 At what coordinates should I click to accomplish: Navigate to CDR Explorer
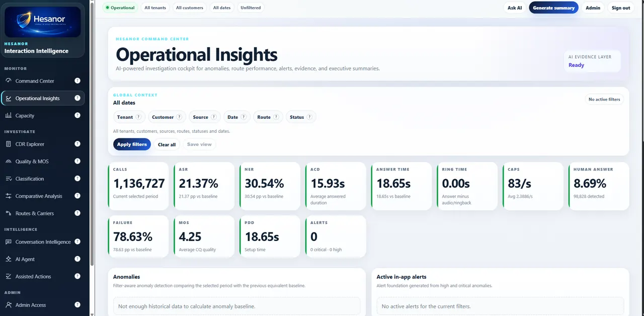[43, 144]
